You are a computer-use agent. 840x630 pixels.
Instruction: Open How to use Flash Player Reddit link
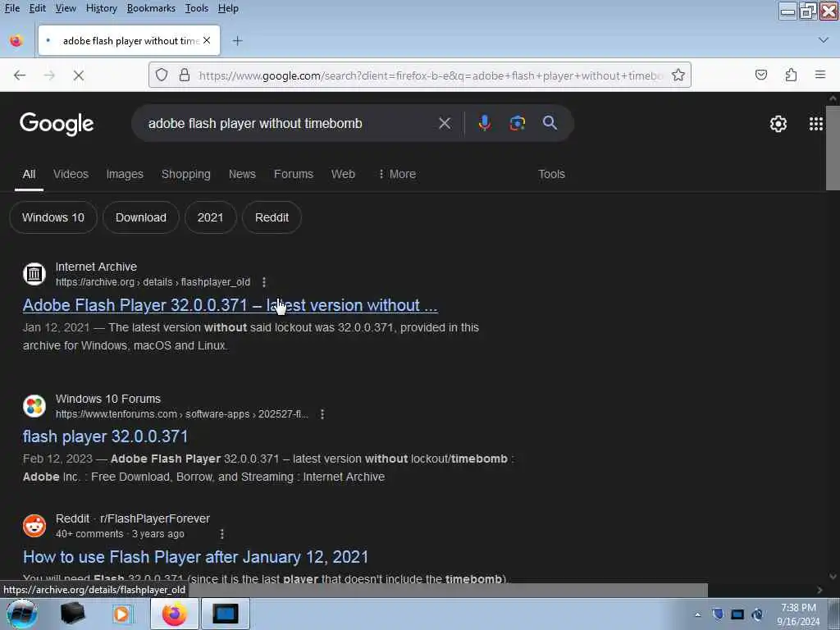[x=195, y=557]
